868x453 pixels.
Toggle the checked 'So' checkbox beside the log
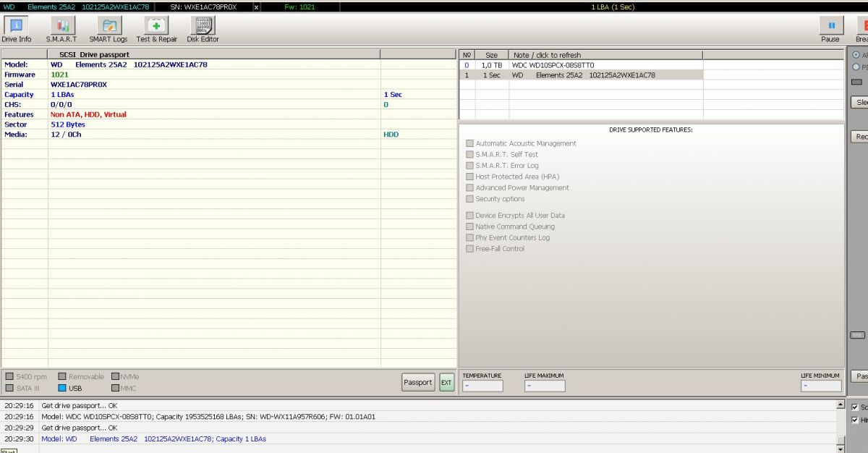coord(855,407)
